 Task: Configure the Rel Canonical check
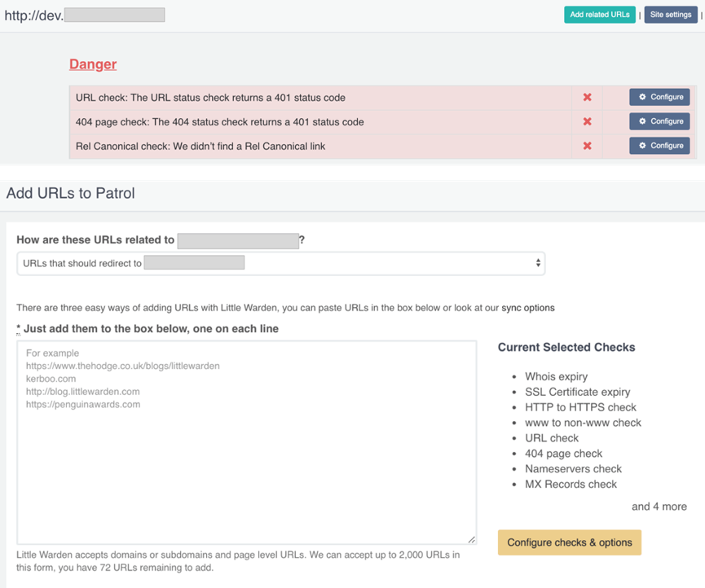coord(659,146)
